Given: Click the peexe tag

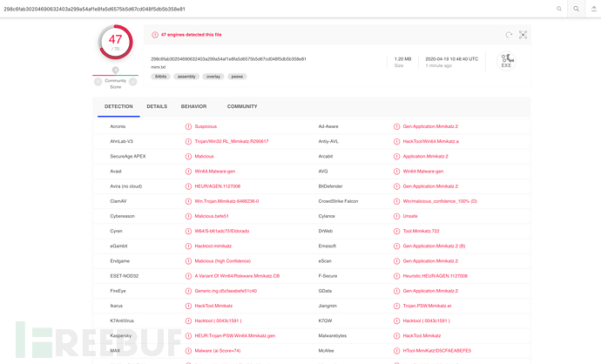Looking at the screenshot, I should (237, 77).
